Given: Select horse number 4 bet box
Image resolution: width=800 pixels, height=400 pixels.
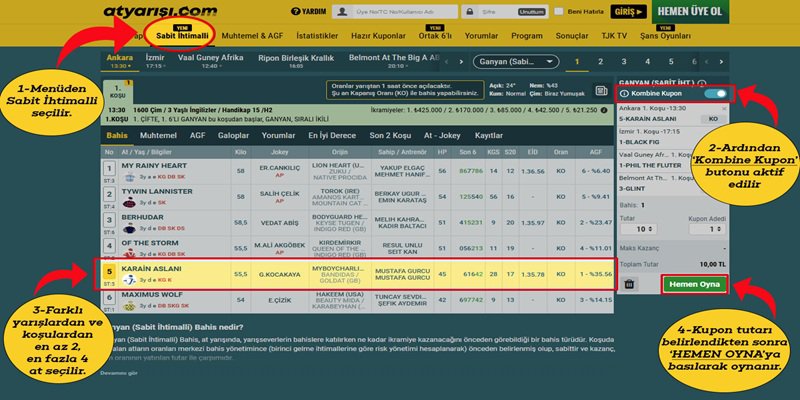Looking at the screenshot, I should [x=109, y=246].
